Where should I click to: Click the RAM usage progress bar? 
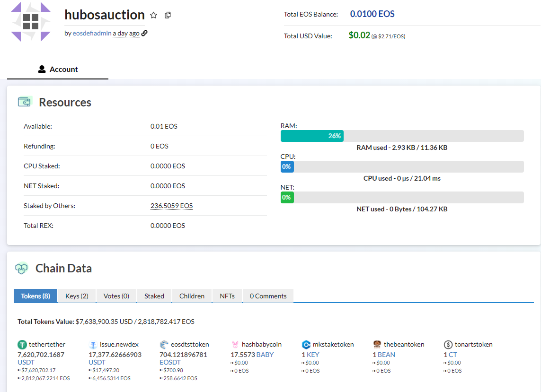click(x=402, y=136)
